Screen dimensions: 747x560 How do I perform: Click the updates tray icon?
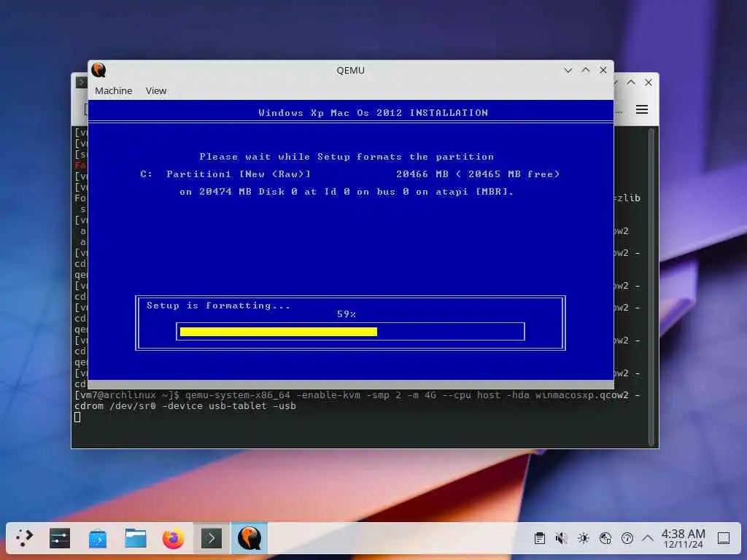[x=627, y=538]
